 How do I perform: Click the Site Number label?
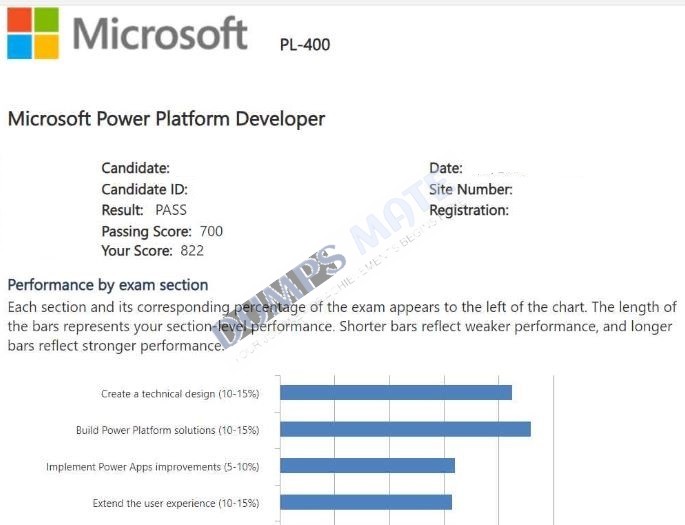tap(471, 190)
